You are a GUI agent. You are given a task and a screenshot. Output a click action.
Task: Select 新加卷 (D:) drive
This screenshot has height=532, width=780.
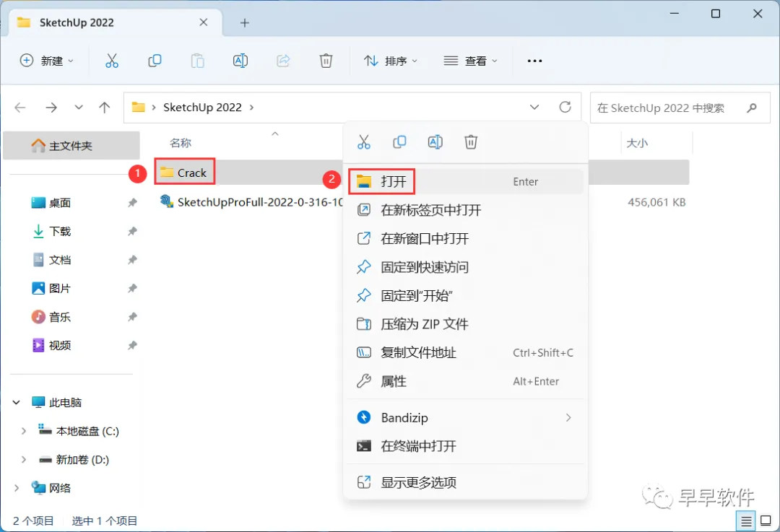pyautogui.click(x=74, y=459)
